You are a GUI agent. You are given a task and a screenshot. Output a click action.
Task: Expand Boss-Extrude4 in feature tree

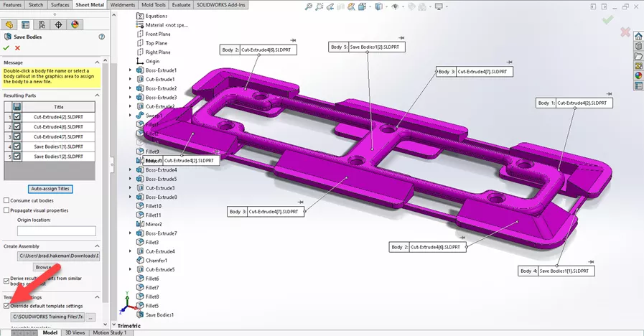(131, 169)
